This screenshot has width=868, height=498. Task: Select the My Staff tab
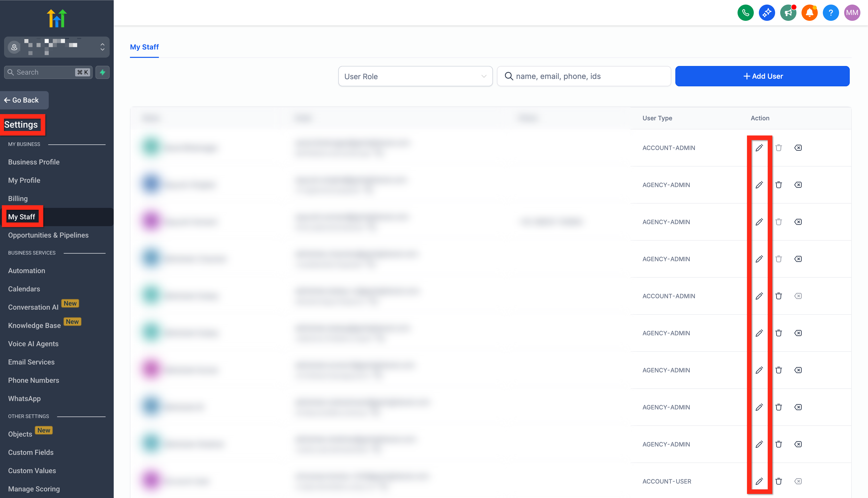tap(144, 47)
